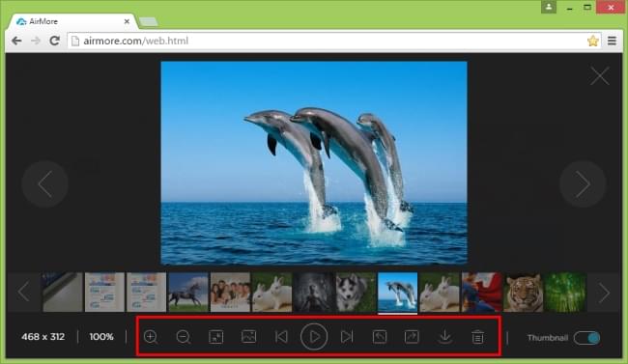628x364 pixels.
Task: Select the dark figure thumbnail
Action: click(x=314, y=293)
